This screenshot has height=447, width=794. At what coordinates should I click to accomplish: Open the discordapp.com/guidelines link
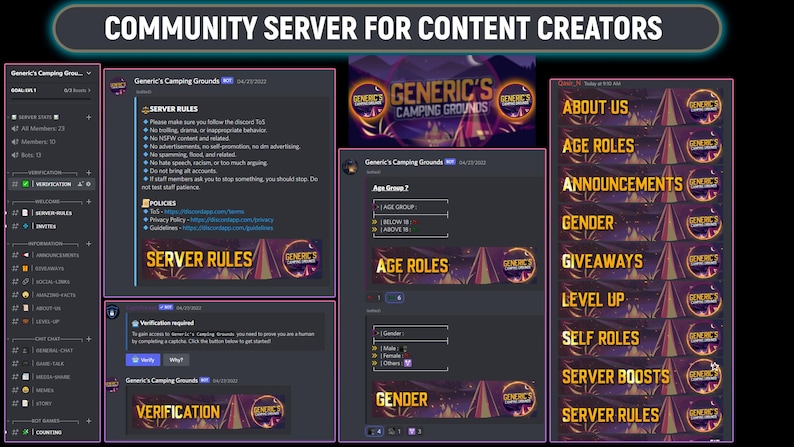click(x=228, y=228)
